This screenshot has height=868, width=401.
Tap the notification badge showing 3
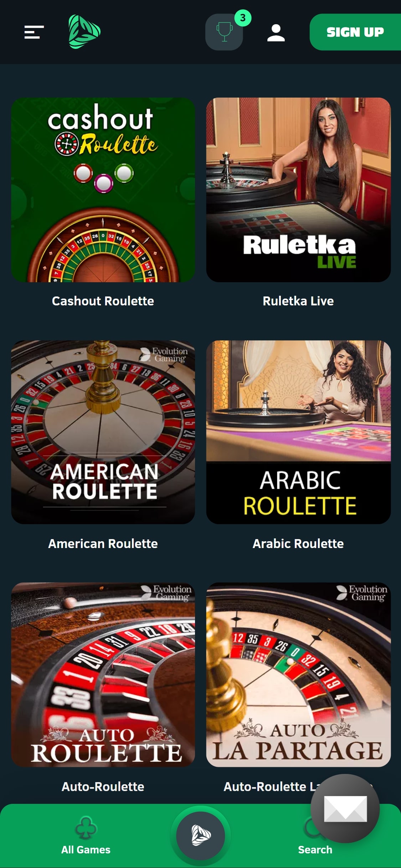point(243,18)
